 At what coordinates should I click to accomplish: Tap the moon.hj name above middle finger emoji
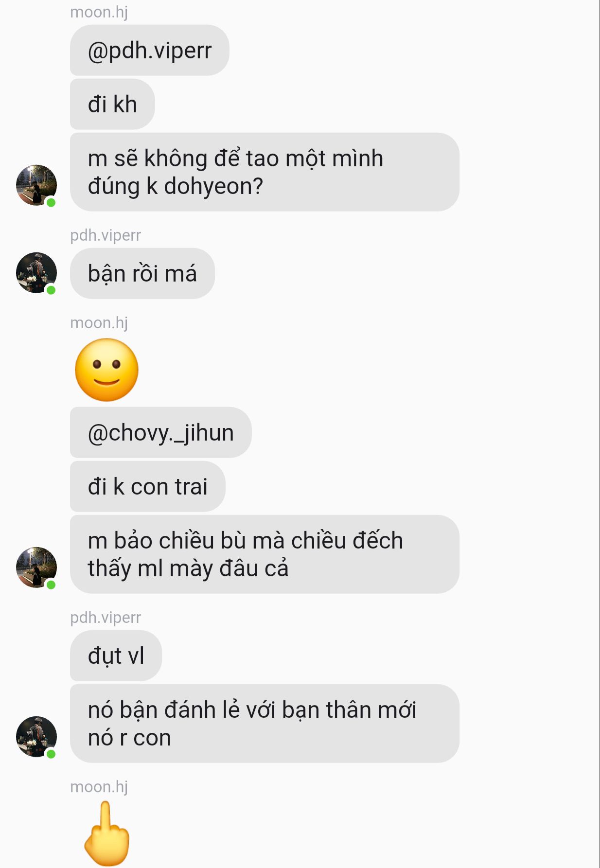tap(99, 787)
